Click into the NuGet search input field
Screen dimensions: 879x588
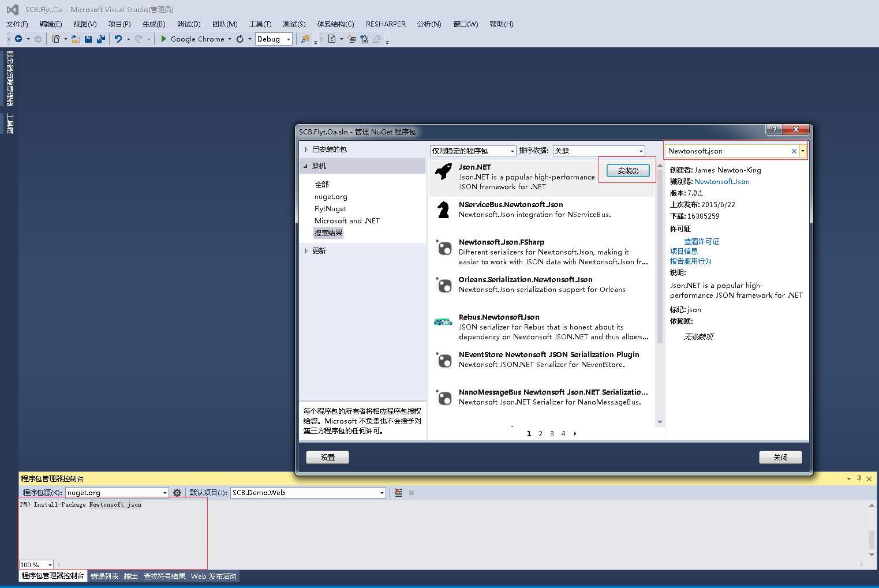coord(728,151)
